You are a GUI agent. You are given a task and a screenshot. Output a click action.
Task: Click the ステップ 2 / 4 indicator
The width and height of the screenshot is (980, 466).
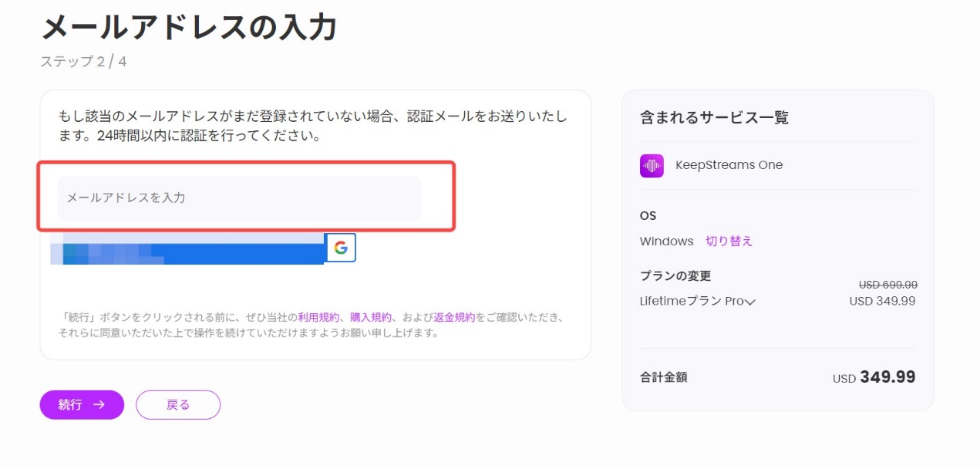tap(83, 62)
